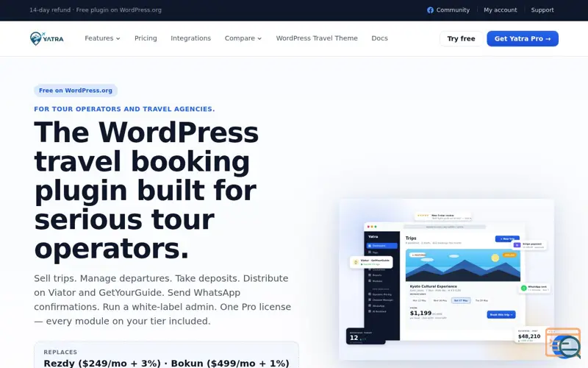The height and width of the screenshot is (368, 588).
Task: Click the Facebook icon beside Community
Action: [430, 10]
